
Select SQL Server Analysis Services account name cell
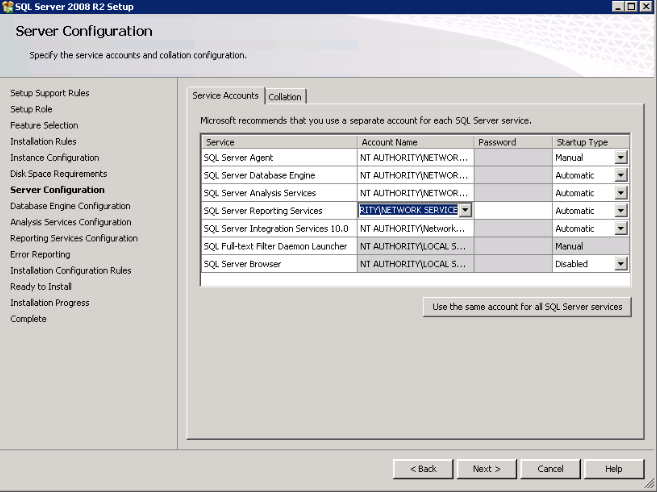(415, 193)
